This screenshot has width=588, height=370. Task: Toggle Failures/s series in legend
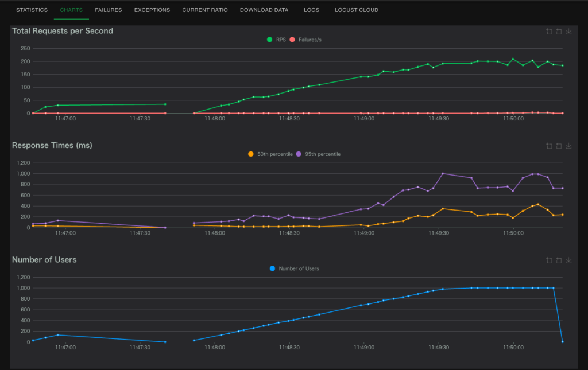[x=305, y=40]
